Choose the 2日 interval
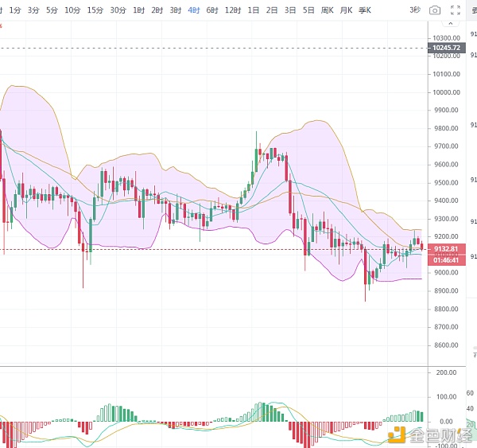 point(272,10)
